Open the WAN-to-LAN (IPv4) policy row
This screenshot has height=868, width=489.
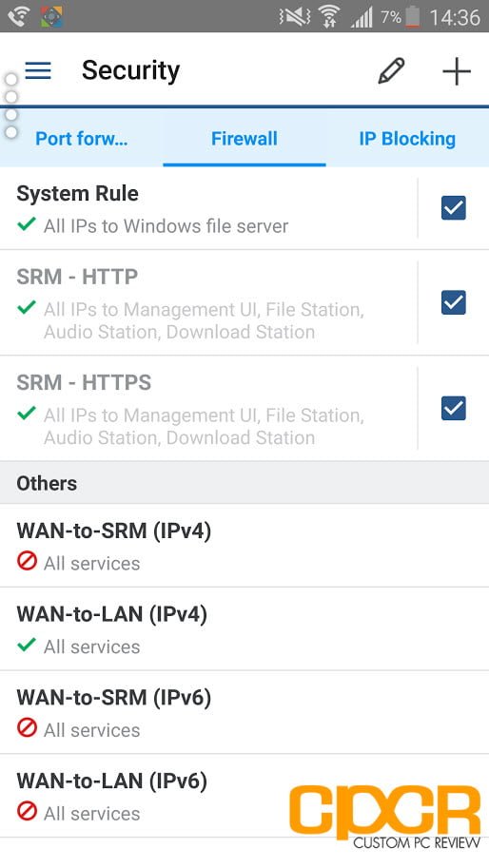tap(244, 628)
